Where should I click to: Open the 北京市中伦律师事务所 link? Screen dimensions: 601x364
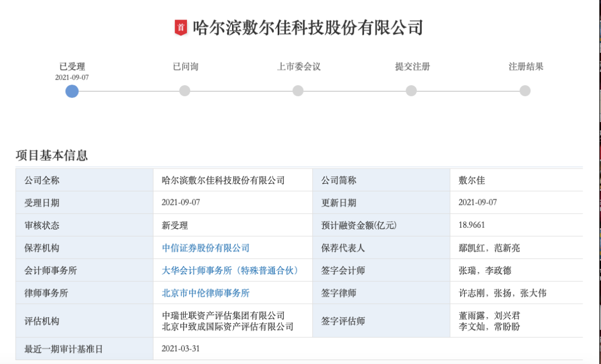click(x=205, y=293)
